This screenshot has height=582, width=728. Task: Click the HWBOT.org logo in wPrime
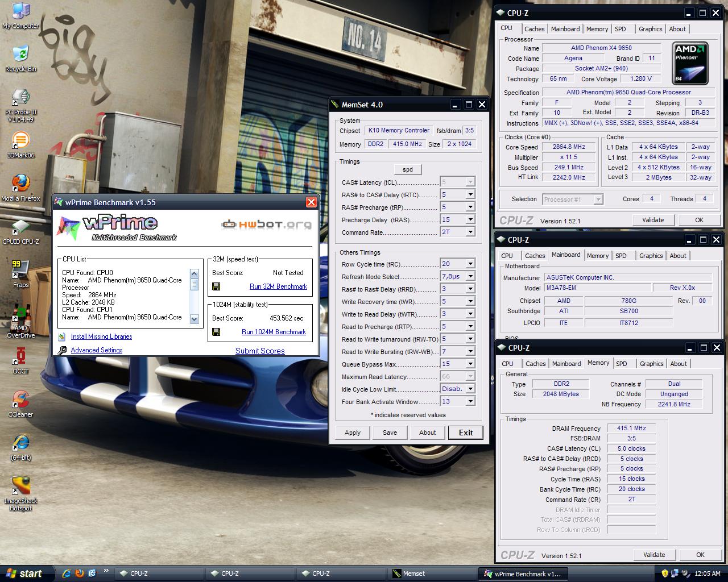point(266,225)
